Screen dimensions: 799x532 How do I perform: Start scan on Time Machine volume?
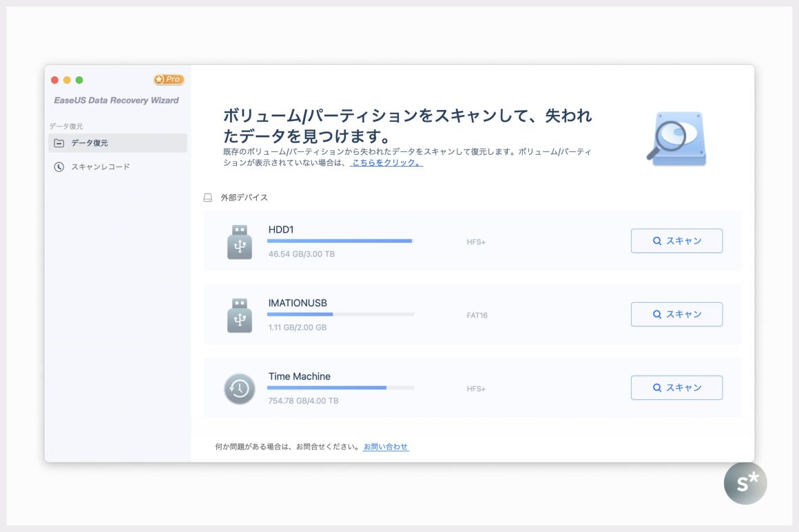click(676, 387)
